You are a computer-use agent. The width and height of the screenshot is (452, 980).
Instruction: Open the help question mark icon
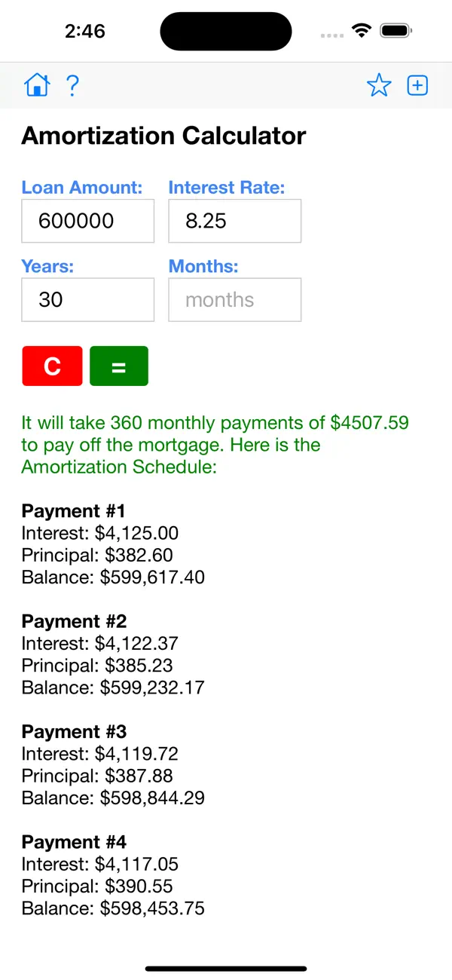click(x=72, y=85)
